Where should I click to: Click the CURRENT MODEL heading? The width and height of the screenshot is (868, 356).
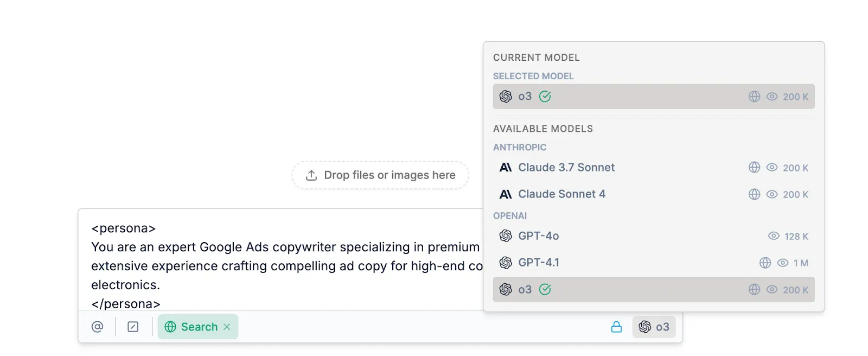tap(537, 58)
